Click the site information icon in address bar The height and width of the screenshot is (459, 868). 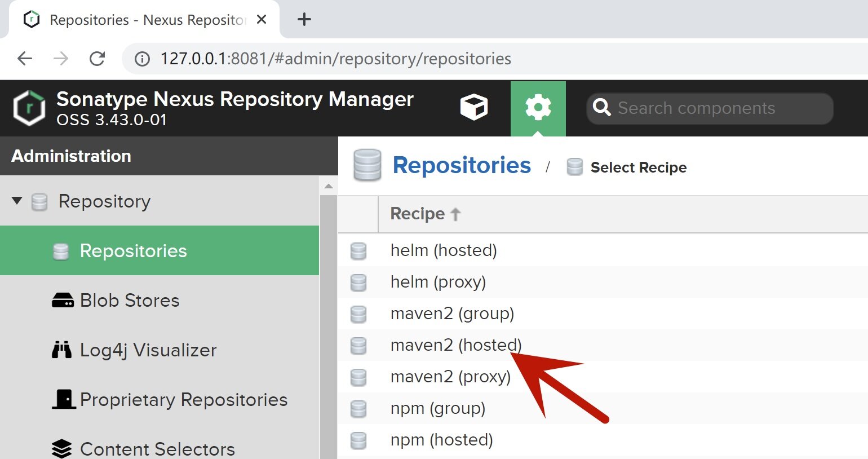pyautogui.click(x=142, y=59)
